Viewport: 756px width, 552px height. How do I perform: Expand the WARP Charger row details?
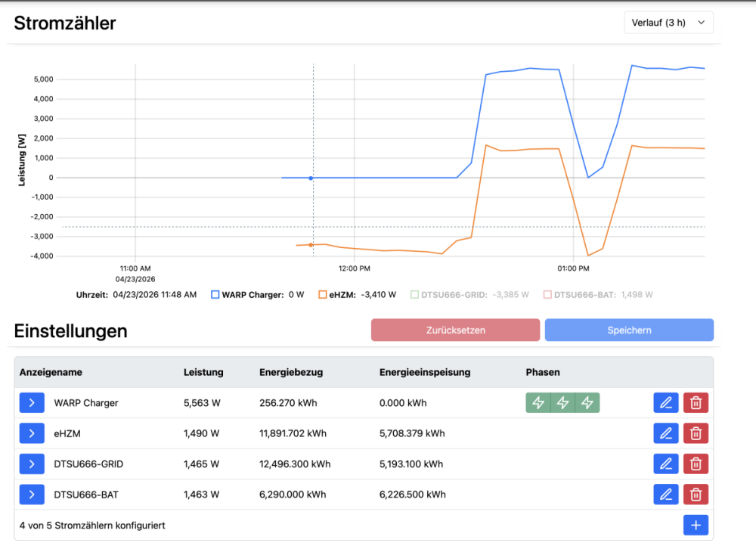point(32,403)
